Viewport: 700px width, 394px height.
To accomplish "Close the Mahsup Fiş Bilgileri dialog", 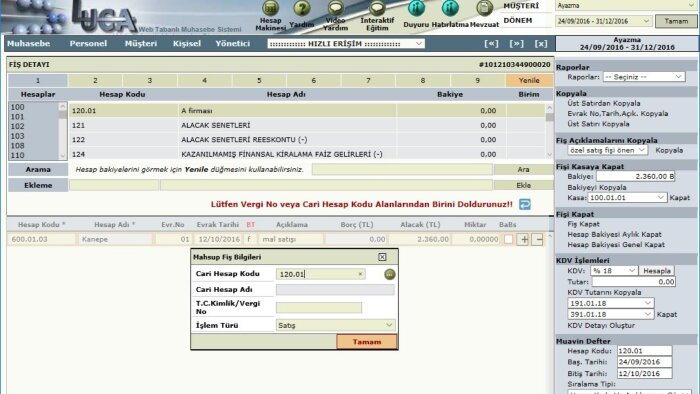I will pyautogui.click(x=382, y=257).
